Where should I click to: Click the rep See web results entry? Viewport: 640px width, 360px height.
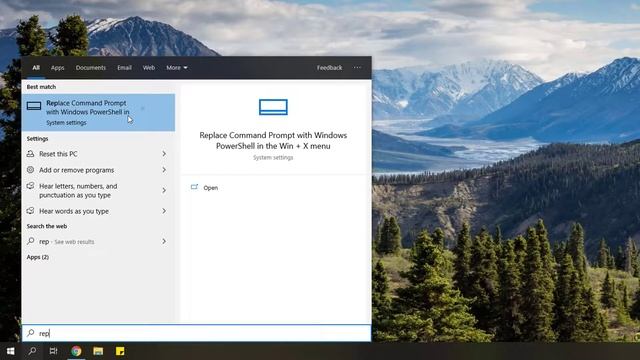[x=98, y=241]
